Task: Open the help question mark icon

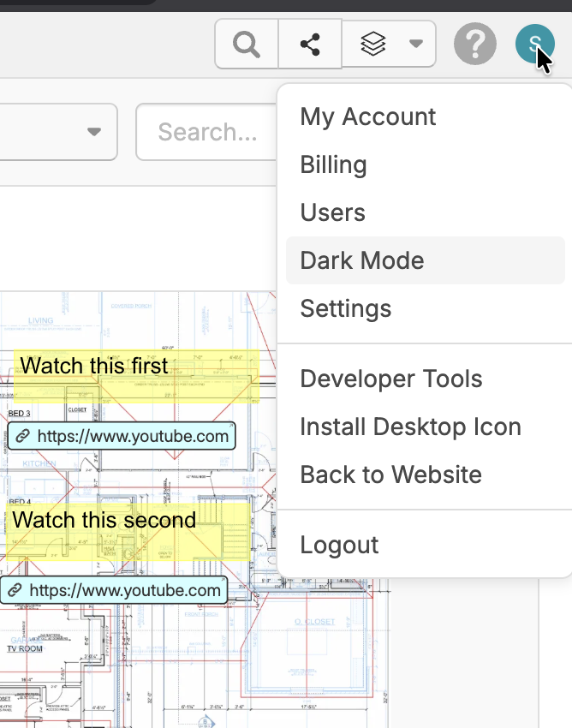Action: (474, 44)
